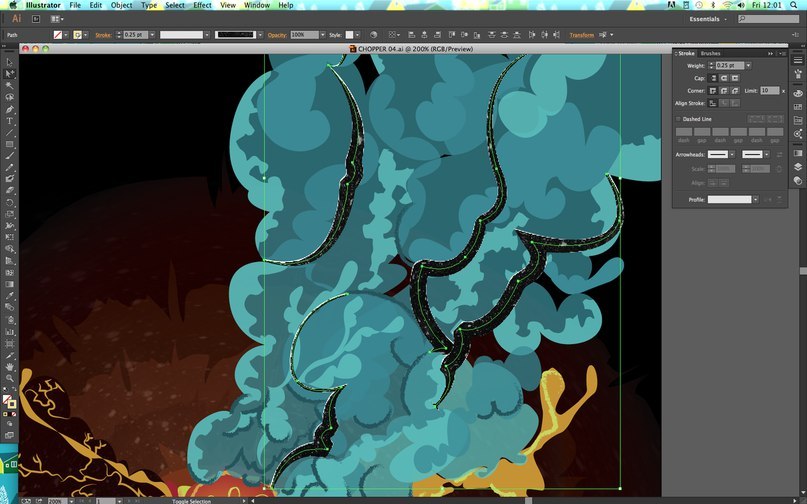The image size is (807, 504).
Task: Open Weight dropdown in Stroke panel
Action: coord(748,65)
